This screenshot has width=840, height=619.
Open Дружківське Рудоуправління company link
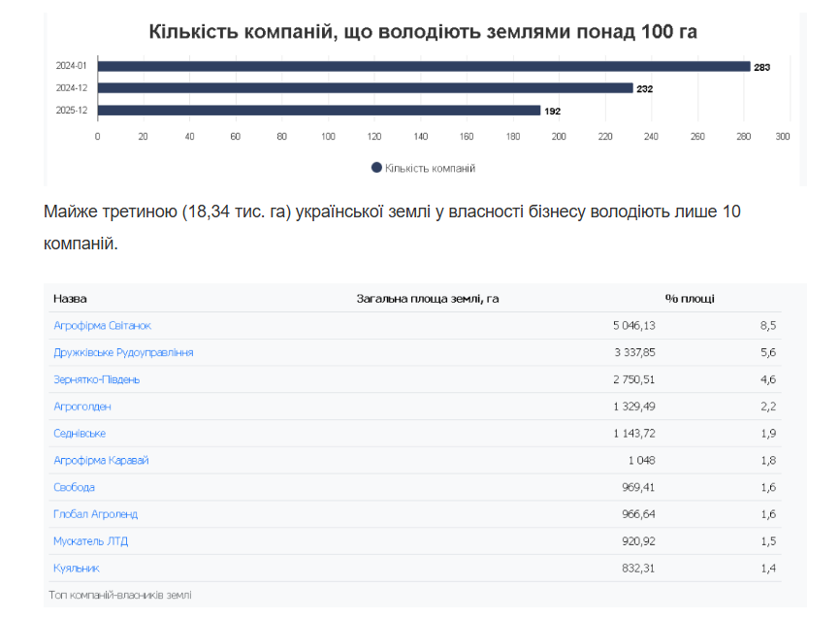(123, 352)
